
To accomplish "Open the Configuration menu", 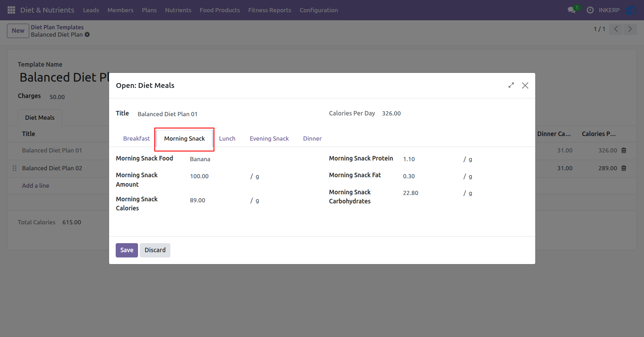I will pyautogui.click(x=319, y=10).
